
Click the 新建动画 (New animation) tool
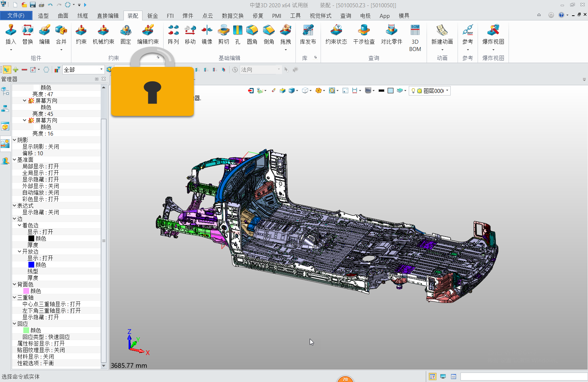pos(442,35)
